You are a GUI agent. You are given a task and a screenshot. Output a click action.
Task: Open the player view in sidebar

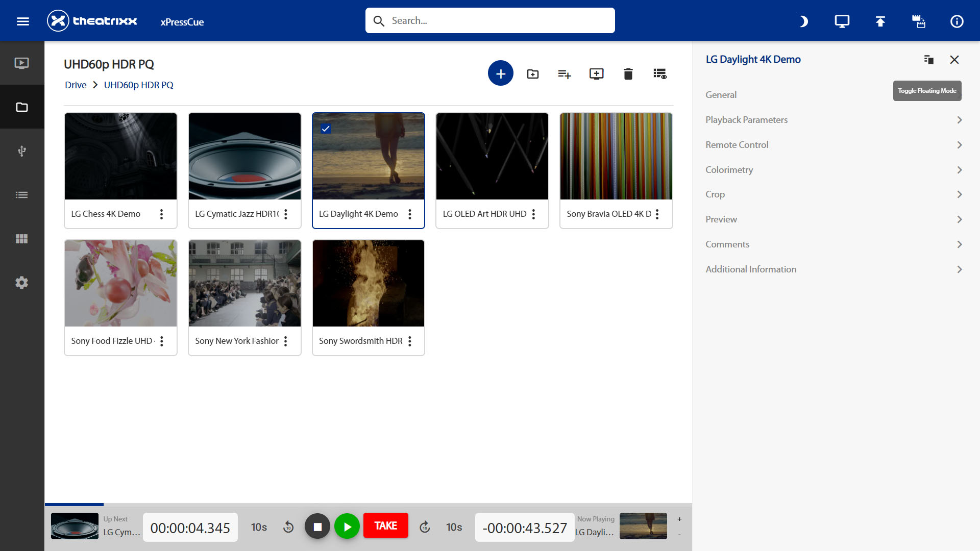click(x=22, y=63)
